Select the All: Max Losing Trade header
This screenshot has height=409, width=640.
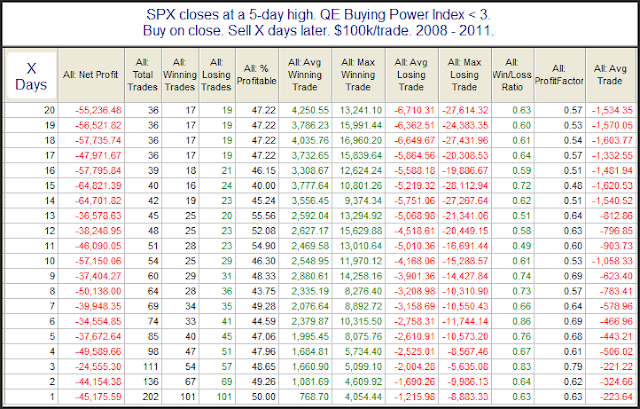pos(465,75)
